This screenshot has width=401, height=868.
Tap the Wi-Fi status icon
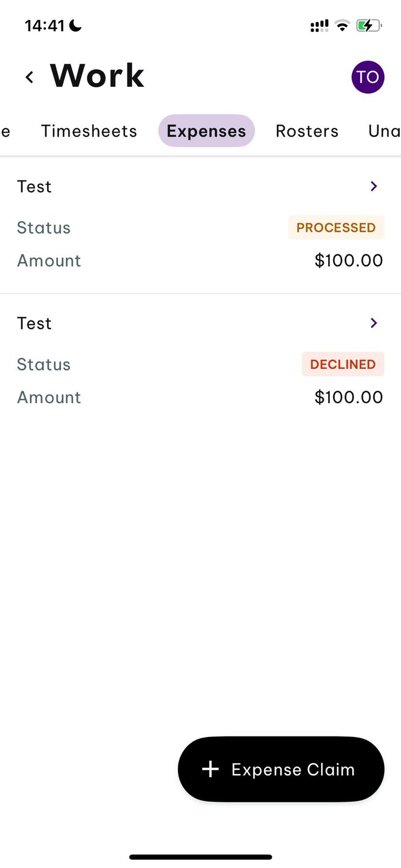click(342, 25)
